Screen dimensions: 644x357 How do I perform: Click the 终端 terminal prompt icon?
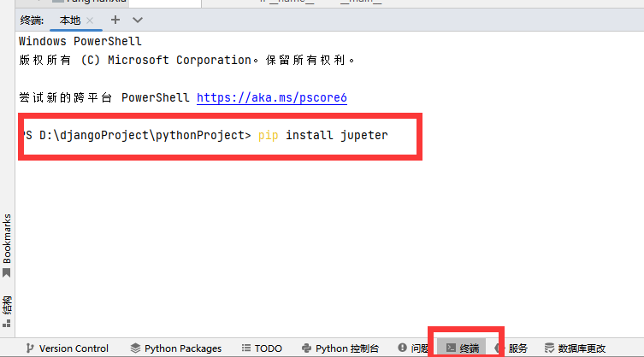(x=451, y=348)
